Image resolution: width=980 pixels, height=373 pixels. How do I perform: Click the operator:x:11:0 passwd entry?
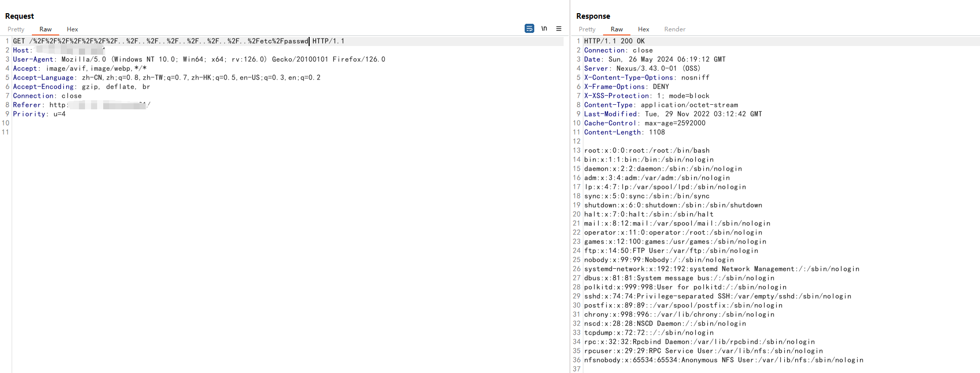pyautogui.click(x=673, y=232)
